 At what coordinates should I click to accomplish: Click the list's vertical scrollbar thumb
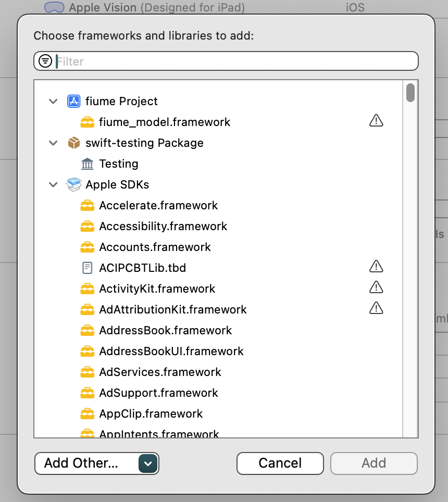pos(410,93)
